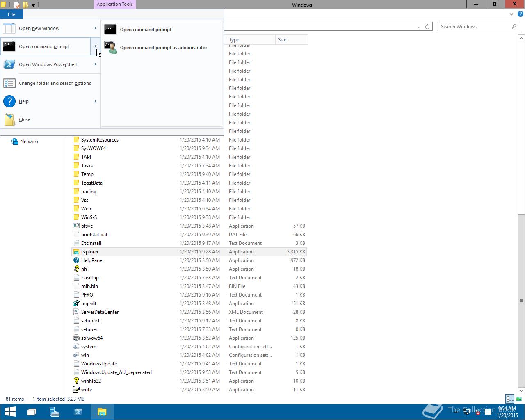The image size is (525, 420).
Task: Open Network in the navigation pane
Action: click(x=29, y=142)
